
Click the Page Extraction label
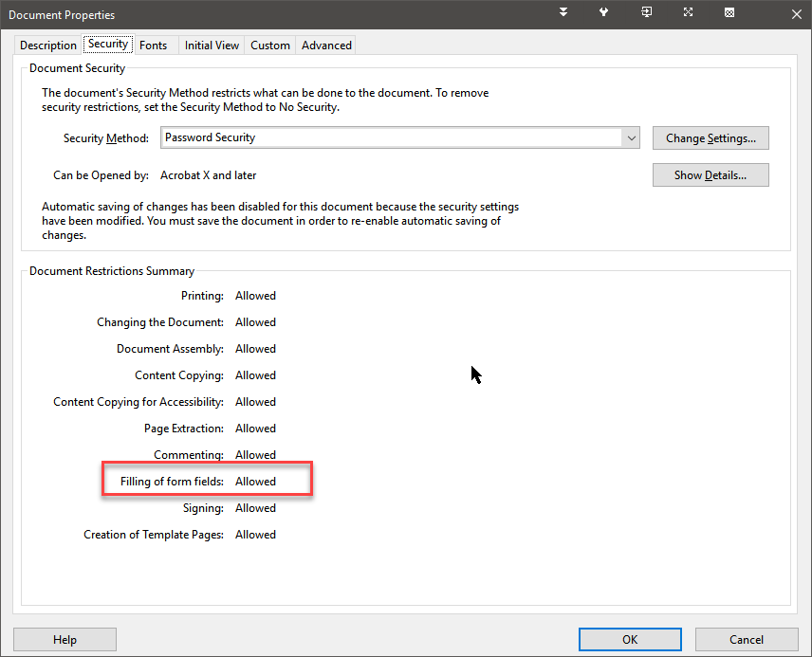pyautogui.click(x=184, y=429)
